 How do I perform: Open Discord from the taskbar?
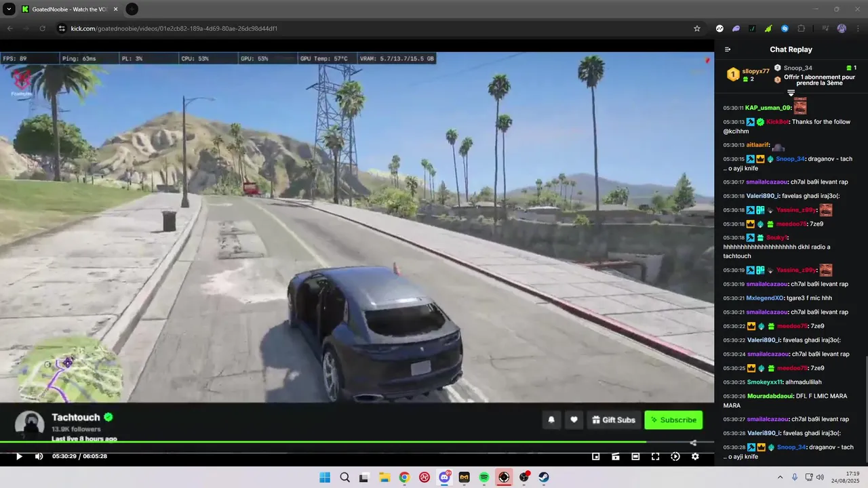(444, 477)
